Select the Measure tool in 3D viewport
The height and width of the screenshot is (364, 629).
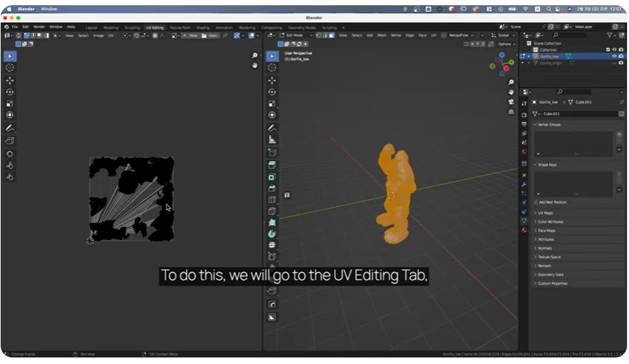tap(272, 140)
